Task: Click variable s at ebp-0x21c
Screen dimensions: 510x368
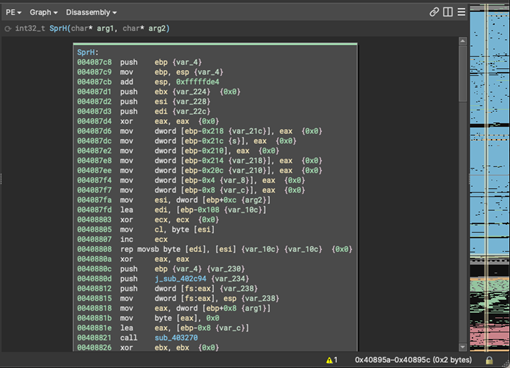Action: pos(234,141)
